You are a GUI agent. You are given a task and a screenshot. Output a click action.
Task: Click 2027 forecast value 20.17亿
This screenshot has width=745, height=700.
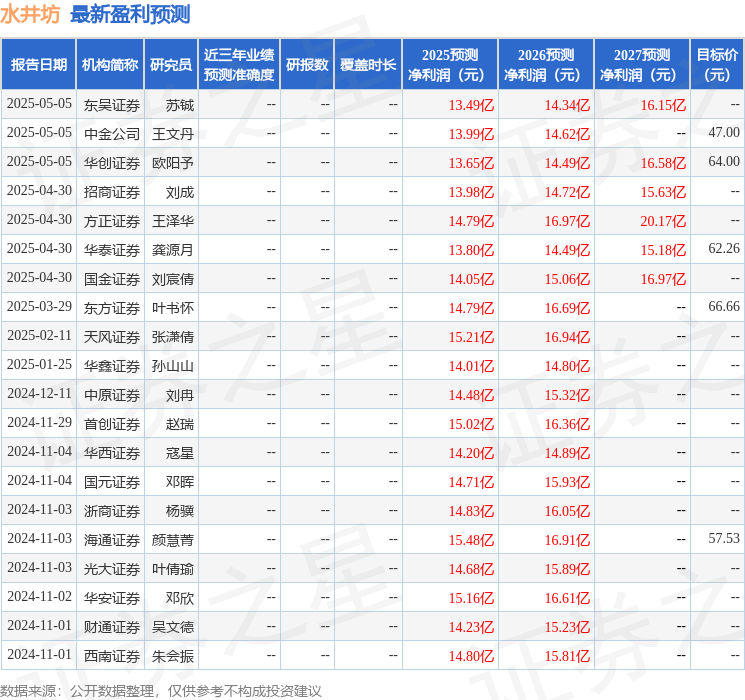click(x=663, y=220)
